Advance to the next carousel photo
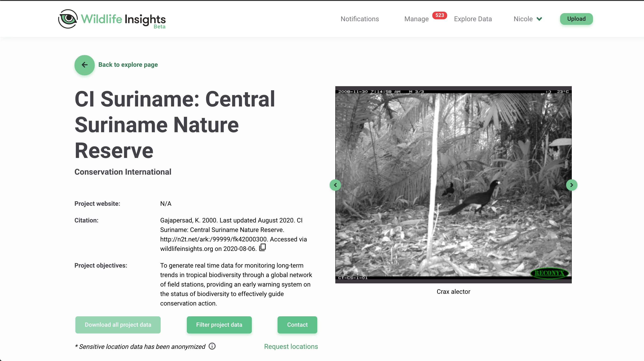Viewport: 644px width, 361px height. pos(572,185)
